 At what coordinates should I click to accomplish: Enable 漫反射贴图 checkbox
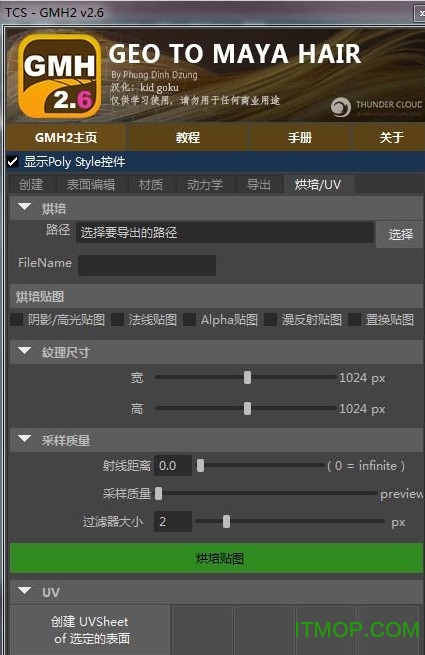click(x=270, y=320)
